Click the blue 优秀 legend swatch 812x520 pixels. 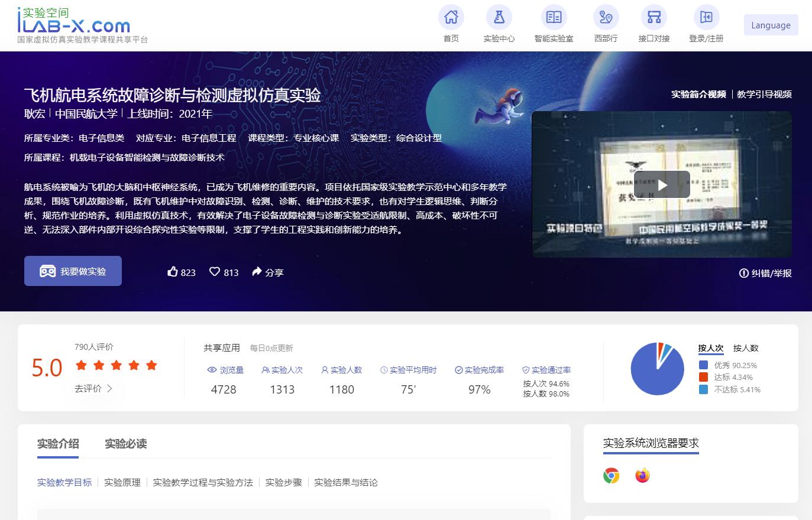tap(703, 365)
